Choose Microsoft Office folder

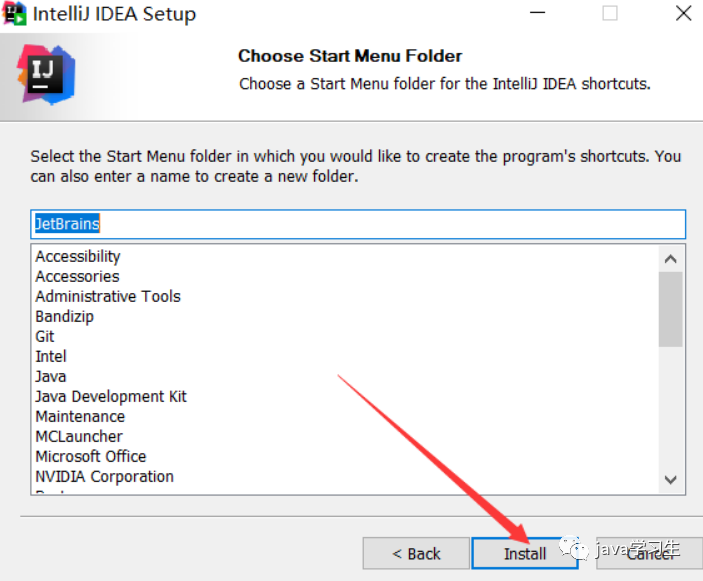91,457
